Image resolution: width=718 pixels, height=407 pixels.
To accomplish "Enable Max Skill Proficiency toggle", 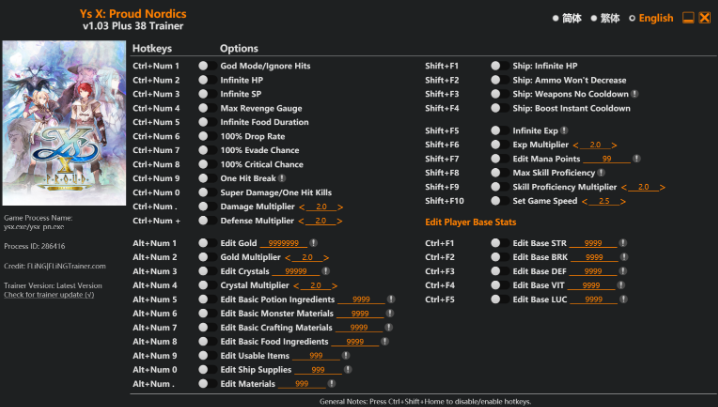I will pos(500,173).
